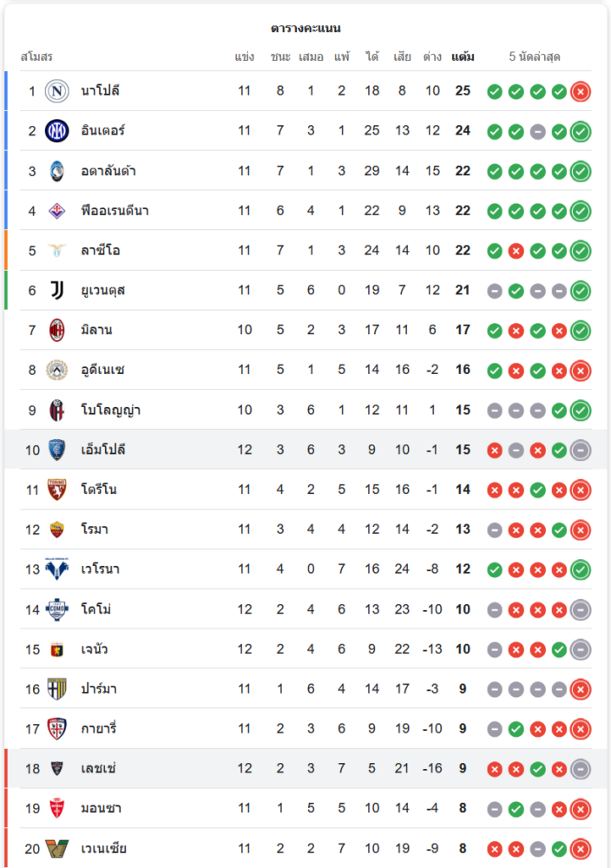Image resolution: width=611 pixels, height=868 pixels.
Task: Click the Napoli club crest icon
Action: 56,91
